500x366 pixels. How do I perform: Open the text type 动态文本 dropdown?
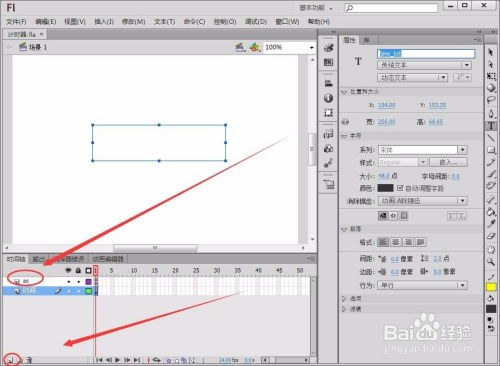click(412, 77)
